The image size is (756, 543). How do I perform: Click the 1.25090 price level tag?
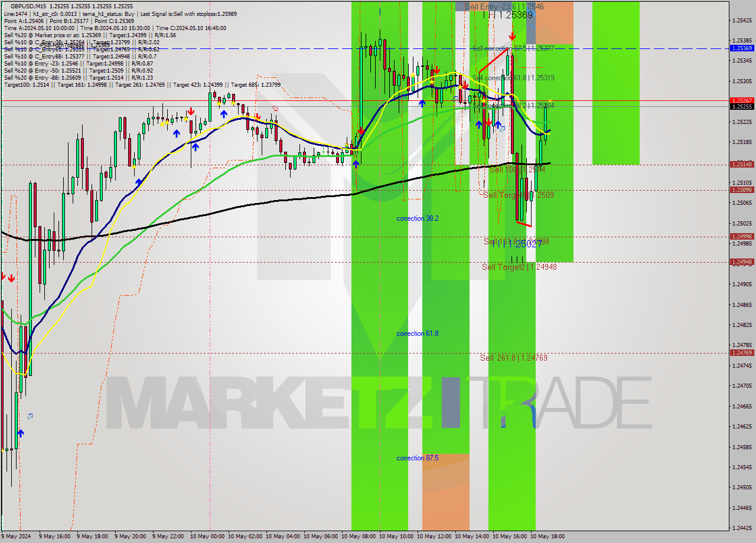742,190
